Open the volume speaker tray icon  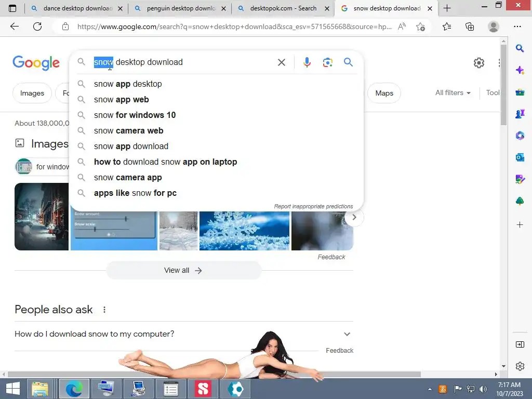point(483,389)
